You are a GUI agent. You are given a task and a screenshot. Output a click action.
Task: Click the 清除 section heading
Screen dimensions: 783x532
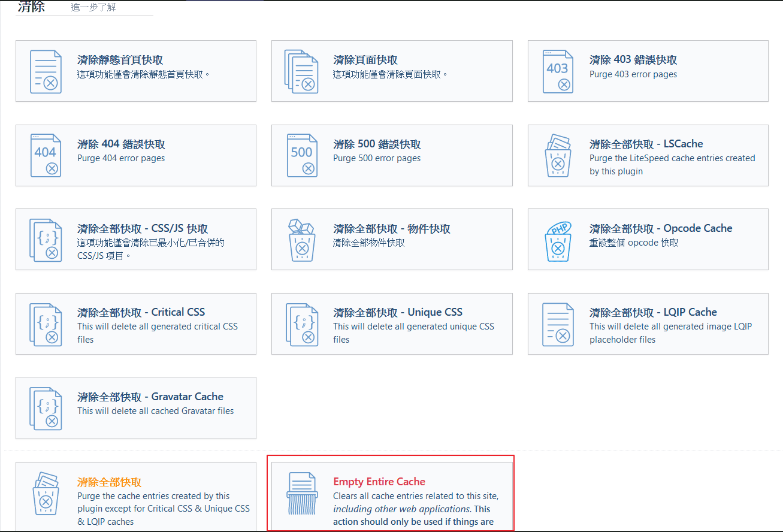(31, 7)
